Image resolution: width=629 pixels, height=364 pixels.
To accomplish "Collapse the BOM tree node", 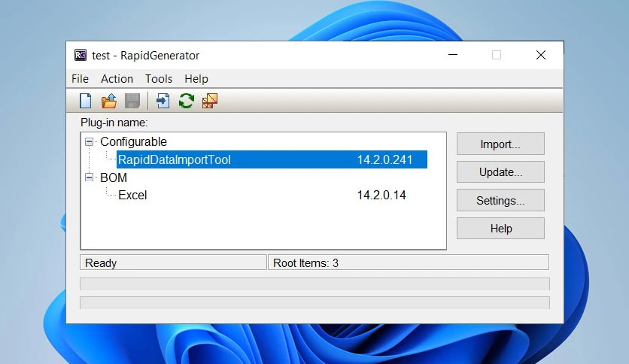I will [x=89, y=177].
